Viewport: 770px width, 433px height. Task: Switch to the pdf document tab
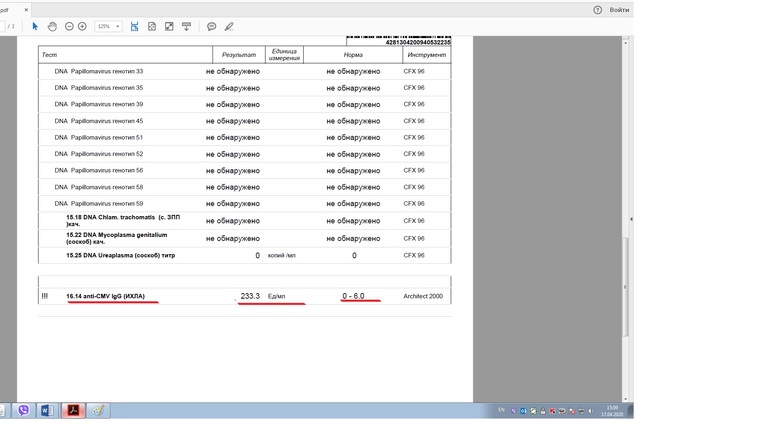[x=8, y=8]
